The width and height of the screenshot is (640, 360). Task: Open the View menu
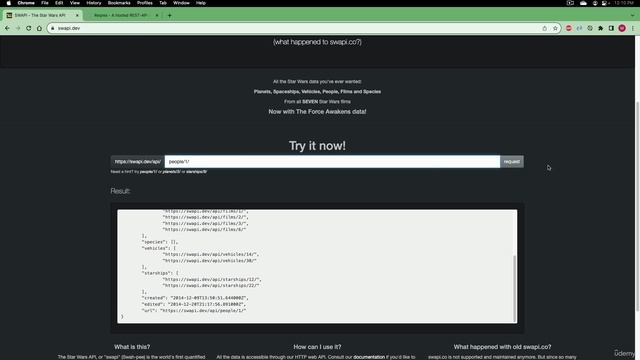point(75,3)
